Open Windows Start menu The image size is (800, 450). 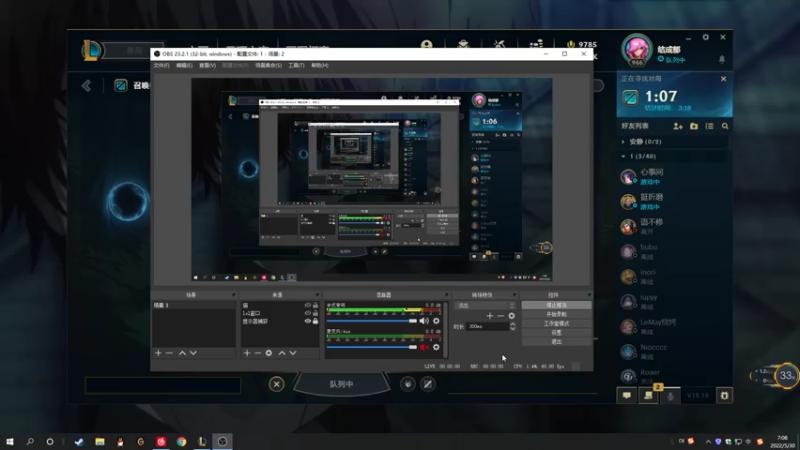10,441
